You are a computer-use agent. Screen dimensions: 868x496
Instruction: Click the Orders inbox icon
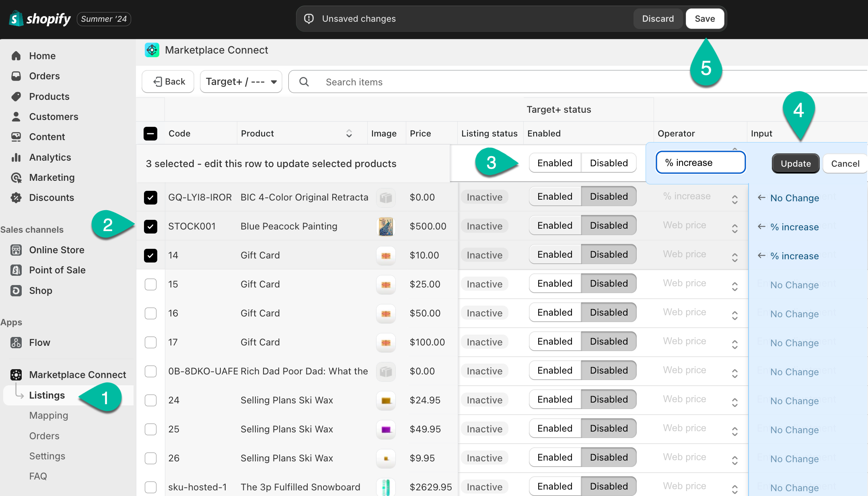coord(16,76)
